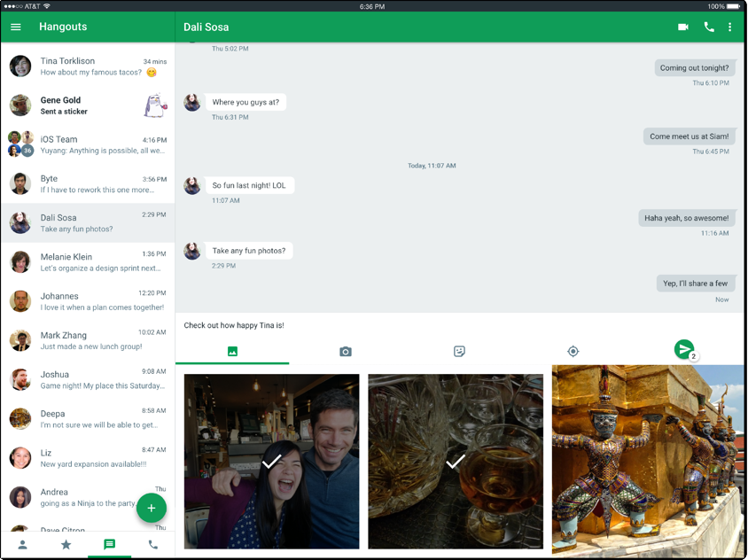
Task: Tap the green new conversation plus button
Action: pyautogui.click(x=152, y=508)
